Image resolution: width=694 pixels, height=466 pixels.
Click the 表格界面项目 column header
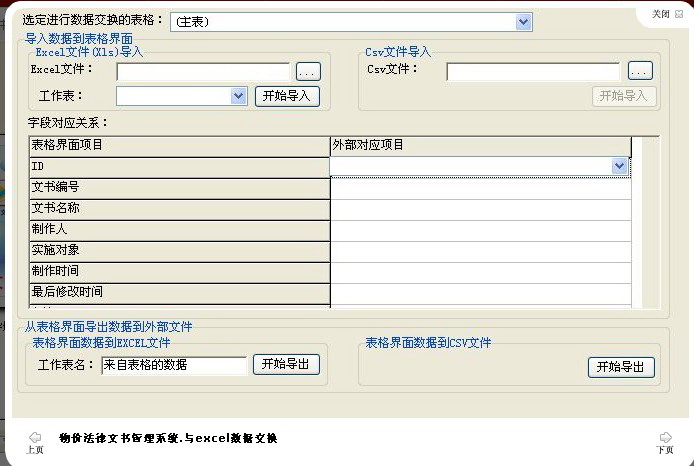click(180, 146)
